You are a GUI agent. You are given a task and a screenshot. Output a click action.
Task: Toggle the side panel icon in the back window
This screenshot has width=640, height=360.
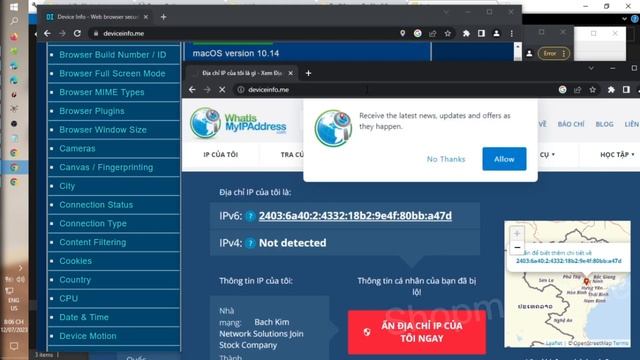481,33
